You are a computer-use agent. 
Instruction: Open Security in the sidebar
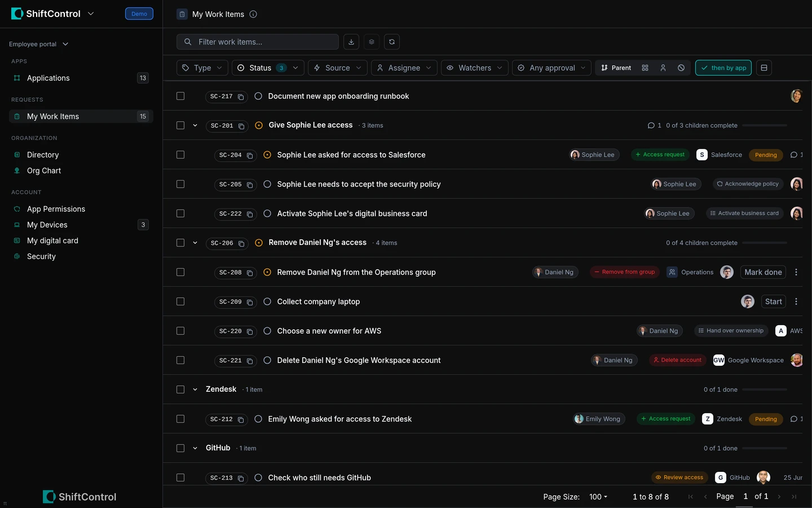pos(81,256)
